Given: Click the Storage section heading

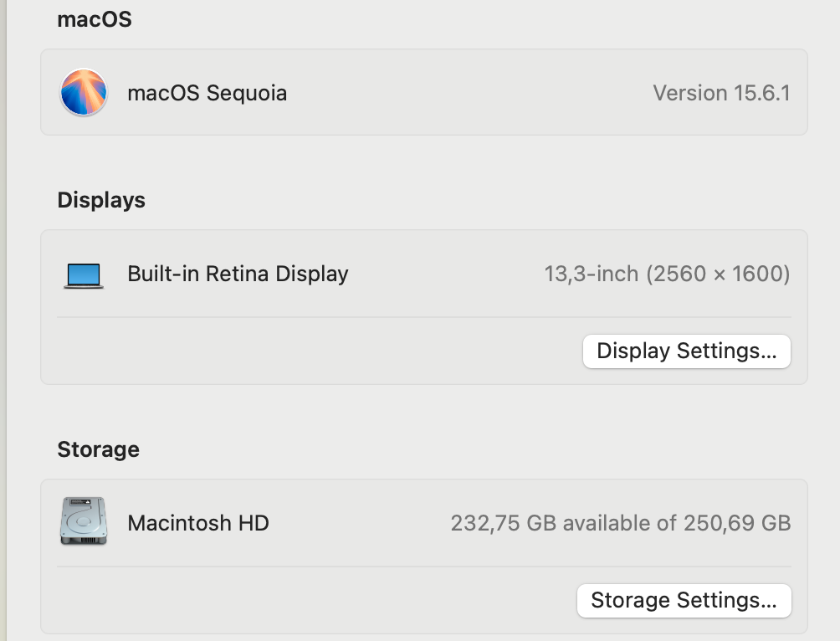Looking at the screenshot, I should (x=98, y=449).
